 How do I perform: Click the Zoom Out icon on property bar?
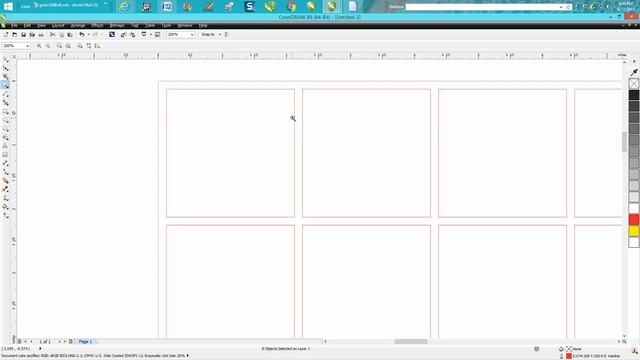(48, 46)
